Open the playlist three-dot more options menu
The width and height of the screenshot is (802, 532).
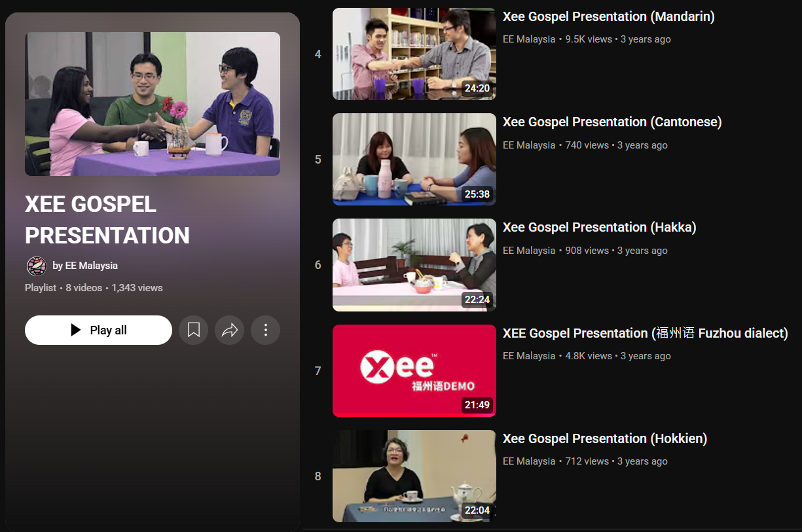tap(266, 330)
